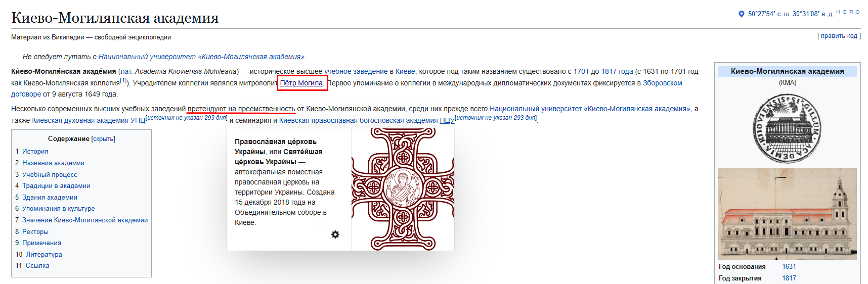
Task: Follow the 'лат.' language link
Action: tap(126, 72)
